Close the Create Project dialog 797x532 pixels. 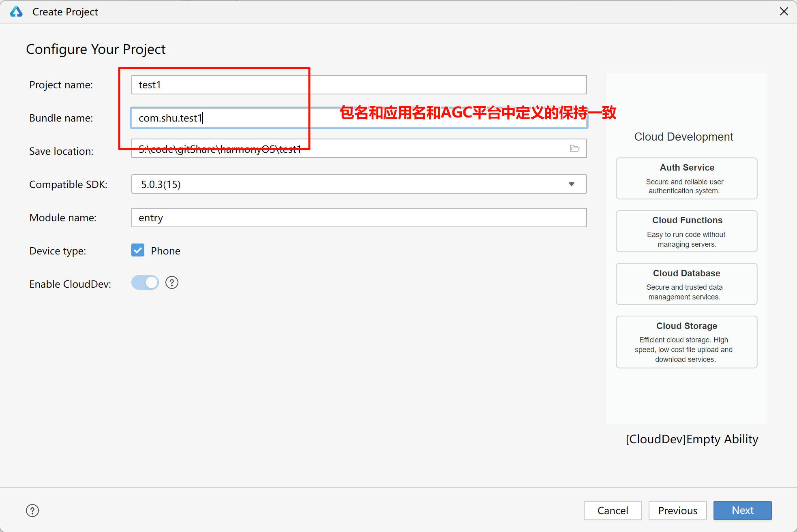click(784, 11)
